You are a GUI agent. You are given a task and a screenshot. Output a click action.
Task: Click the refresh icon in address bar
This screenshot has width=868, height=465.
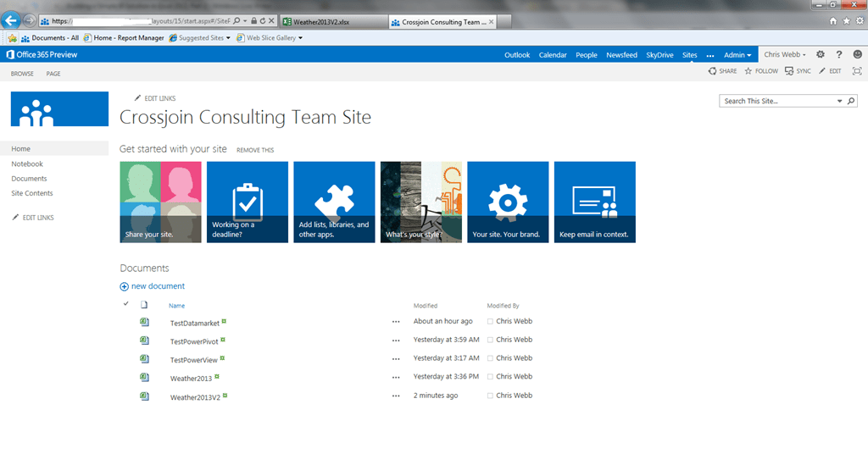click(263, 21)
